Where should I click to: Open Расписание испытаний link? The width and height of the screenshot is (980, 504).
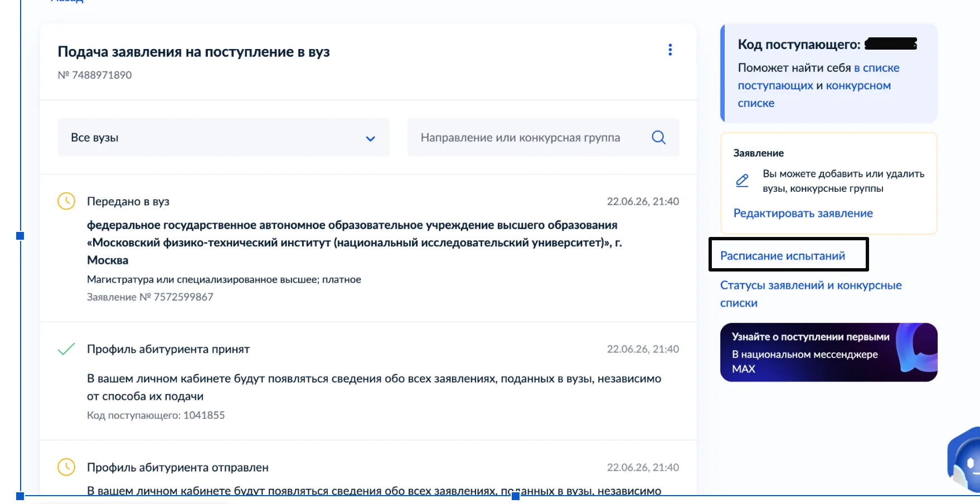[783, 255]
